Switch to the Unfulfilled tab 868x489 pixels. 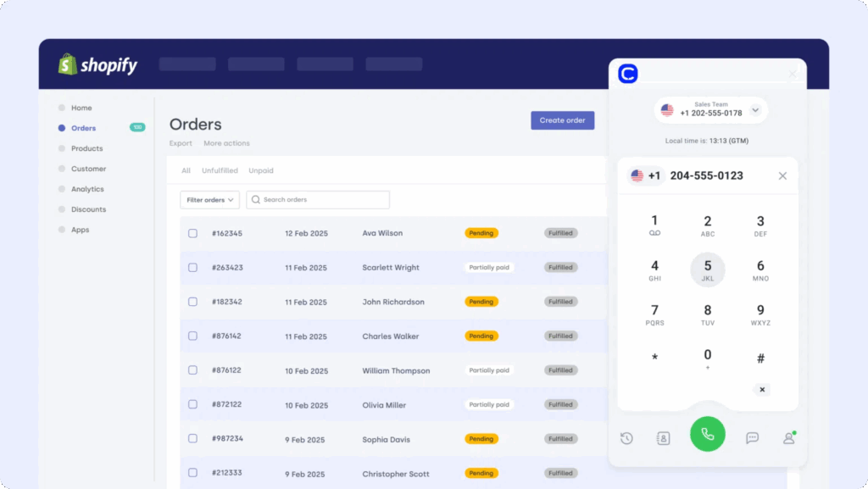coord(220,170)
